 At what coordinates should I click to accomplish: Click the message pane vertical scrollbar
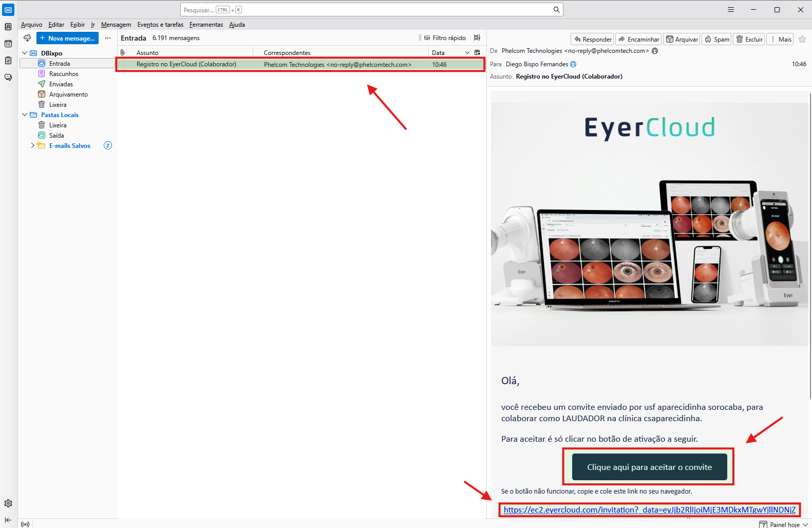point(810,246)
